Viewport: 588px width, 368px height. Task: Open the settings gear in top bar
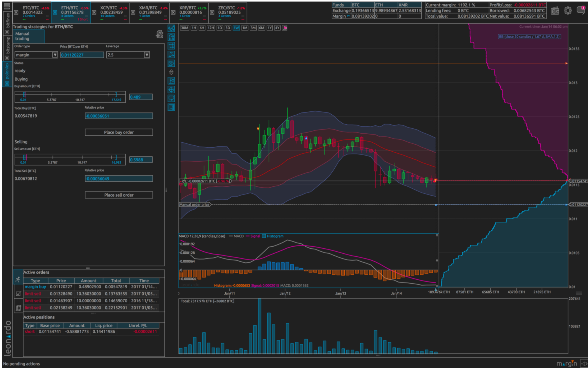coord(568,11)
